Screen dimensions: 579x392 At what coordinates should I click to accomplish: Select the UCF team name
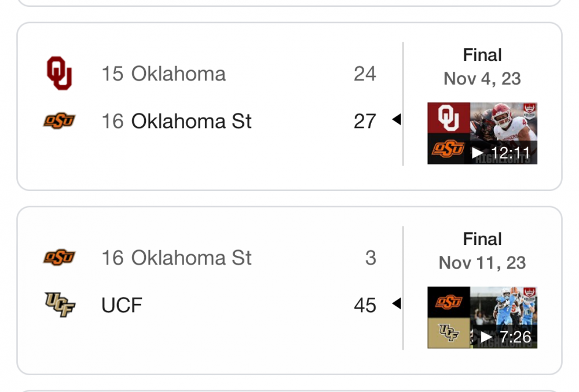click(122, 306)
